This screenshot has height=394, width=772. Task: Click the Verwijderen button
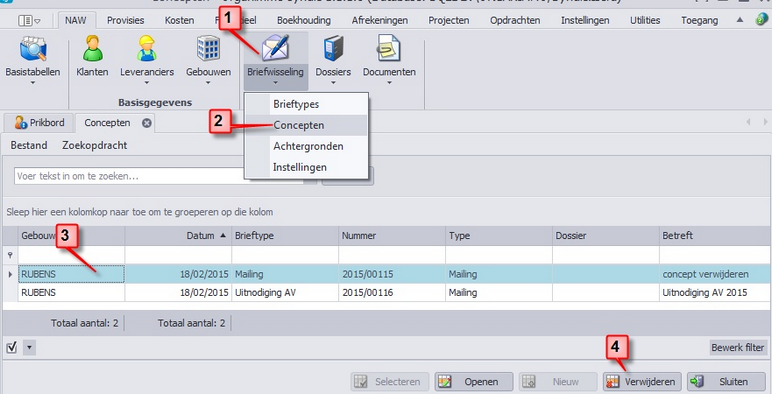(x=642, y=382)
